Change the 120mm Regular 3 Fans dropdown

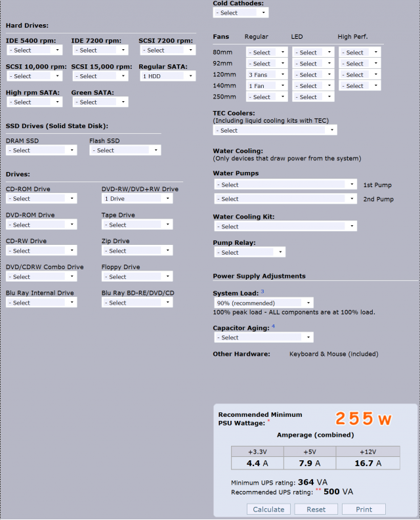point(267,75)
